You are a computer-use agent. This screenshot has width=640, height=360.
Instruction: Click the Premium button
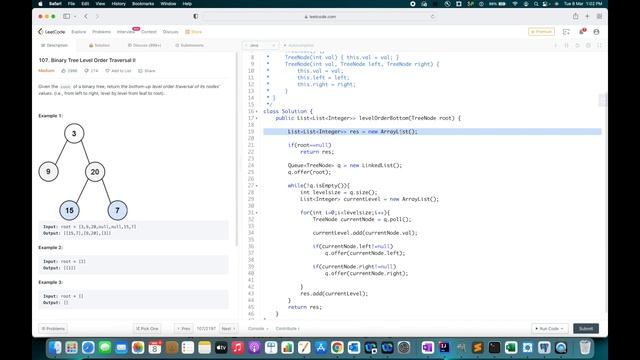coord(541,31)
